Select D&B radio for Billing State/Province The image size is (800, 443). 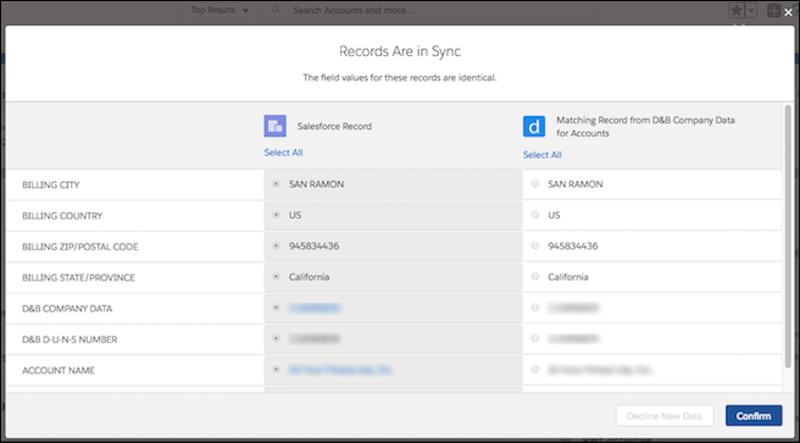[535, 277]
